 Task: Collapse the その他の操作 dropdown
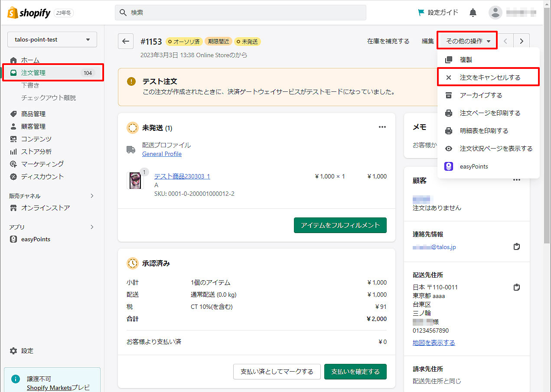(468, 41)
